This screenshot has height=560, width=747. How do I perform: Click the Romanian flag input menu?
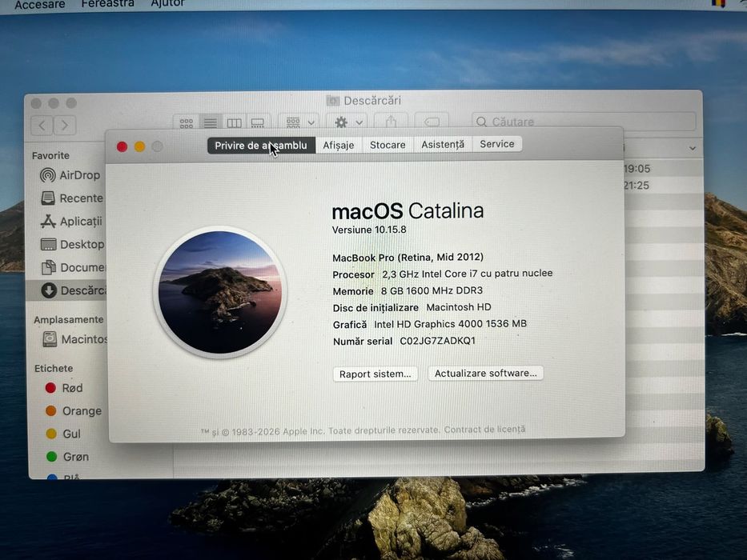pyautogui.click(x=718, y=3)
